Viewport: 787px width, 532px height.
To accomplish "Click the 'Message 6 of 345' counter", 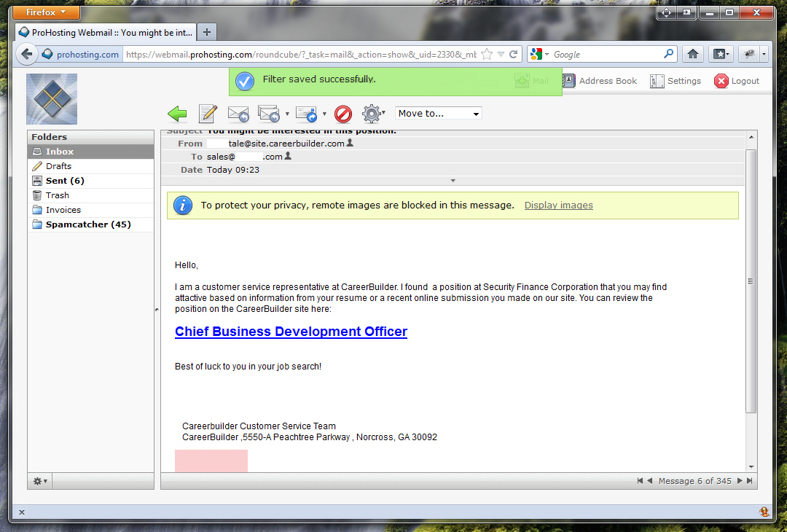I will tap(694, 481).
